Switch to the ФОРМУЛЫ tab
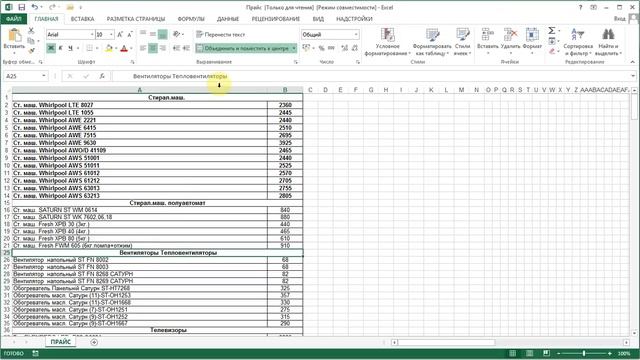This screenshot has width=640, height=360. [191, 19]
